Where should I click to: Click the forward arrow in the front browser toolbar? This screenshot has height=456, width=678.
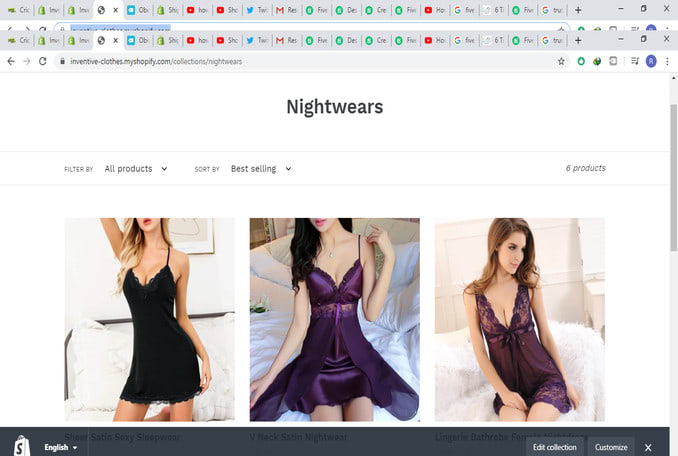[27, 61]
